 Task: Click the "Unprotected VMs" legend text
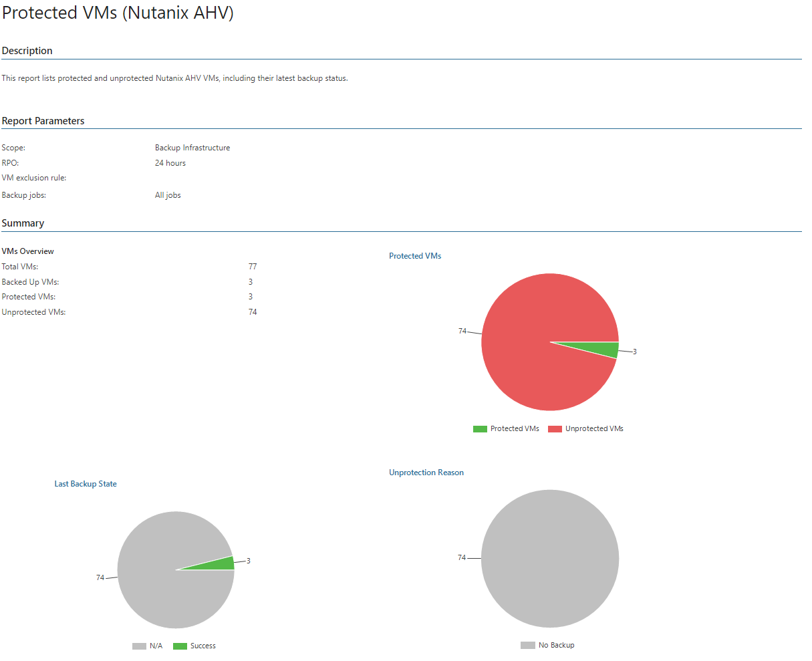click(594, 429)
